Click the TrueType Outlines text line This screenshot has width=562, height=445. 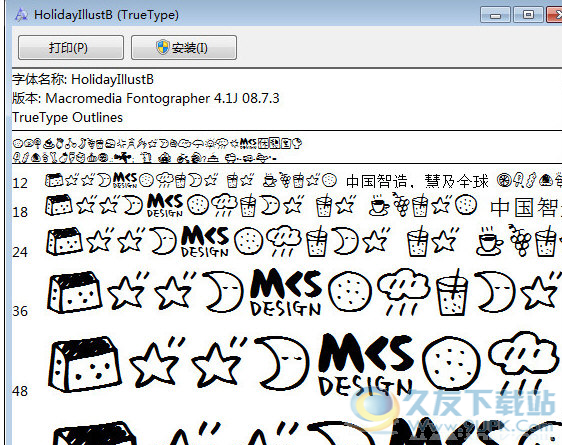coord(67,118)
